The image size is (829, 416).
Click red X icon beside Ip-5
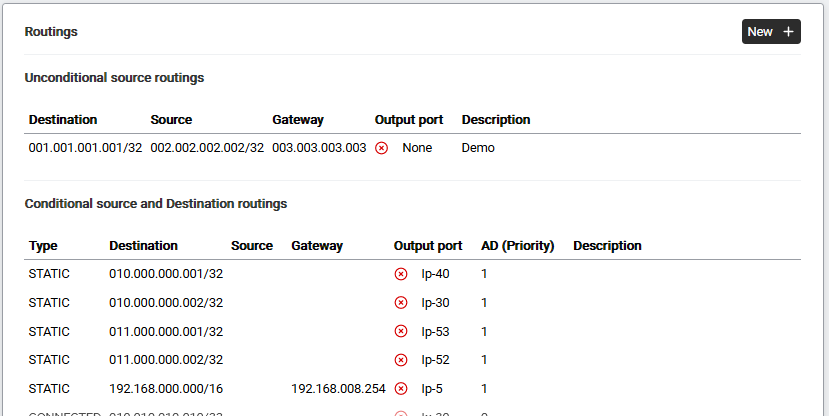pos(401,389)
